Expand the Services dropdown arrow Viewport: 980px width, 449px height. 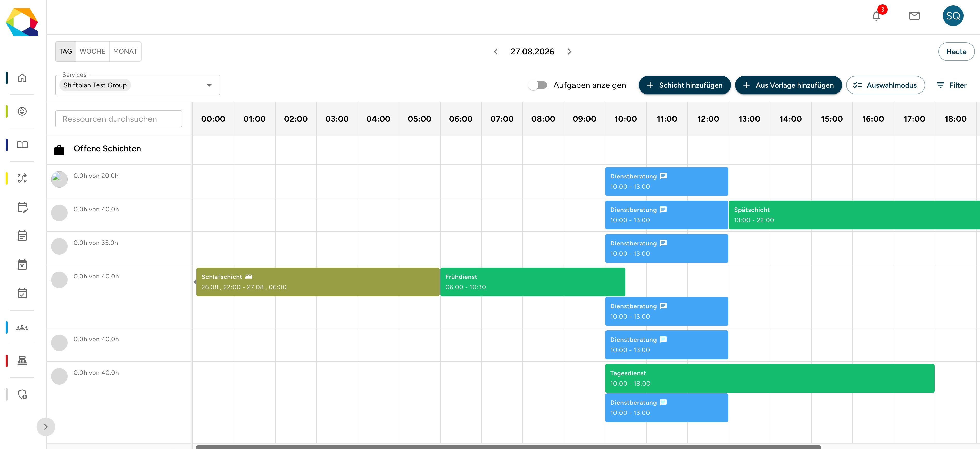[209, 85]
